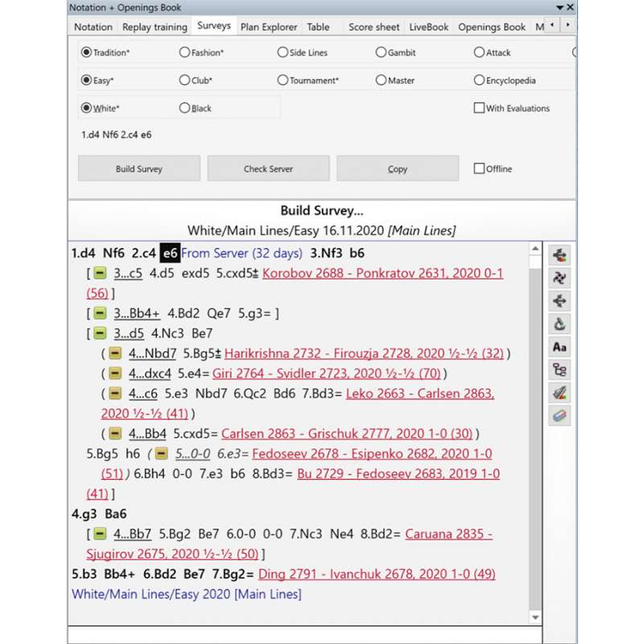Viewport: 644px width, 644px height.
Task: Open the Giri - Svidler game link
Action: (327, 374)
